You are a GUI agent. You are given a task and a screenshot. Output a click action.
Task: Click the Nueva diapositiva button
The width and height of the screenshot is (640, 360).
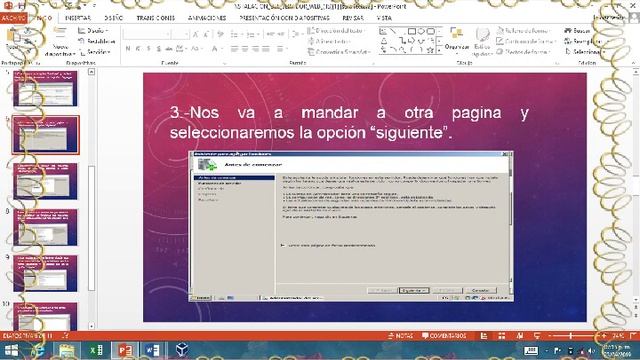[60, 42]
